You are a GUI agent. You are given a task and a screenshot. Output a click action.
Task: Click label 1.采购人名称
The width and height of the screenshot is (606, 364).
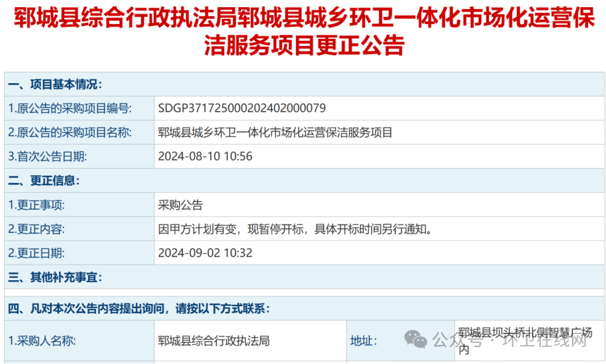(x=42, y=340)
